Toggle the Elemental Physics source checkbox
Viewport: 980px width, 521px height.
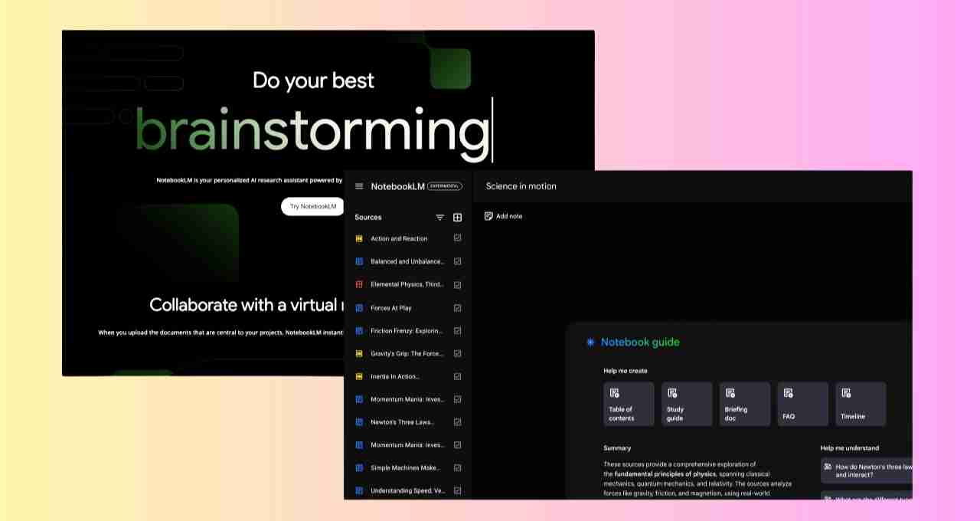coord(457,284)
